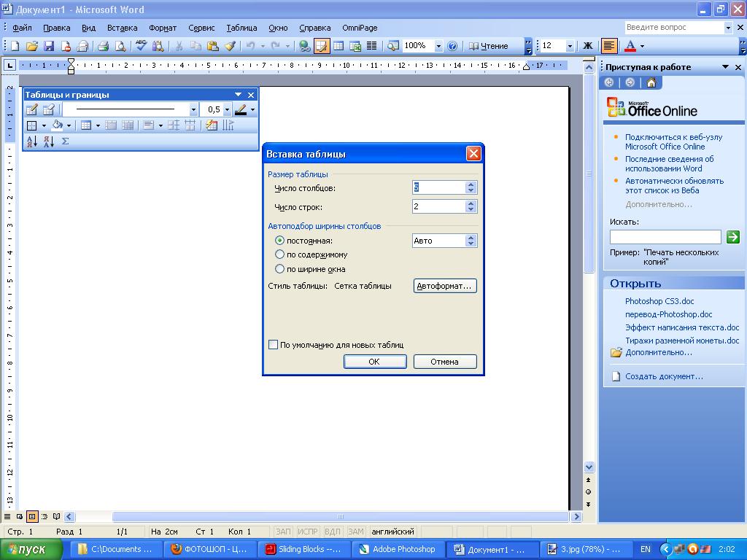Click the Отмена button
The width and height of the screenshot is (747, 560).
pos(445,362)
